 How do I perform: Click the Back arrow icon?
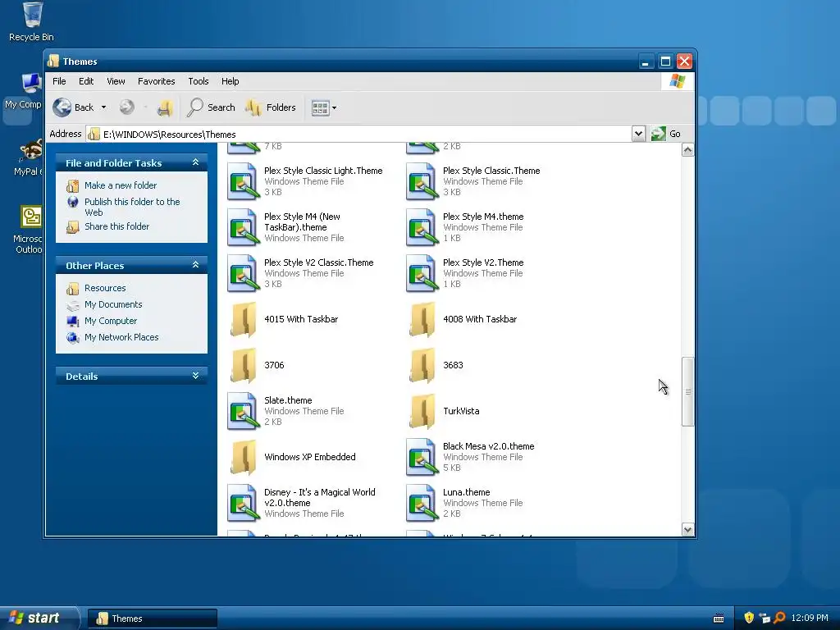[62, 107]
